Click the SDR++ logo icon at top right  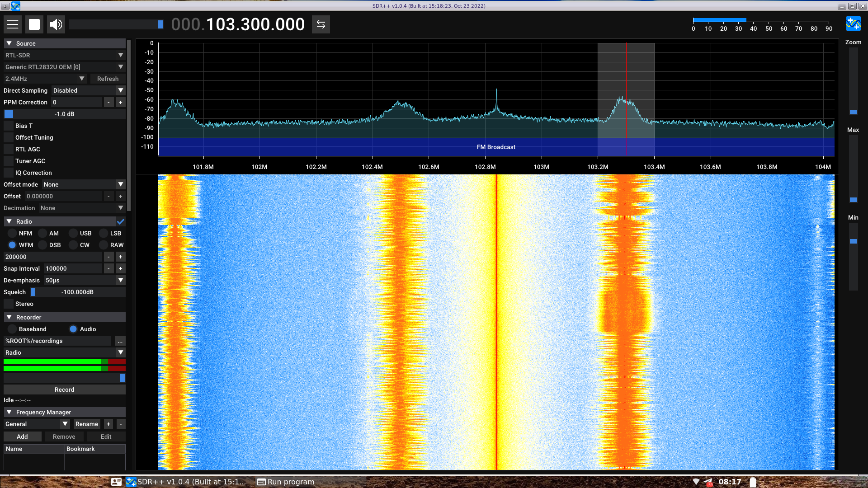[854, 23]
